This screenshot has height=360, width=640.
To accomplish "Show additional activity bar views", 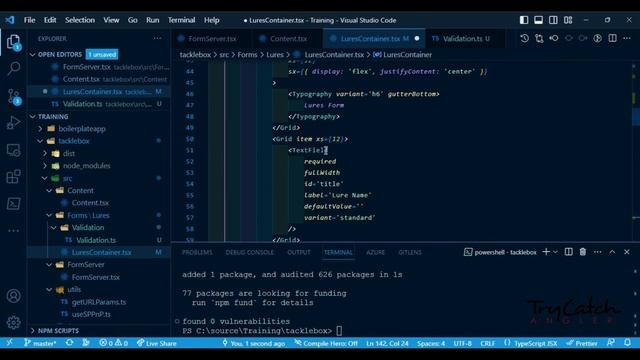I will [13, 231].
